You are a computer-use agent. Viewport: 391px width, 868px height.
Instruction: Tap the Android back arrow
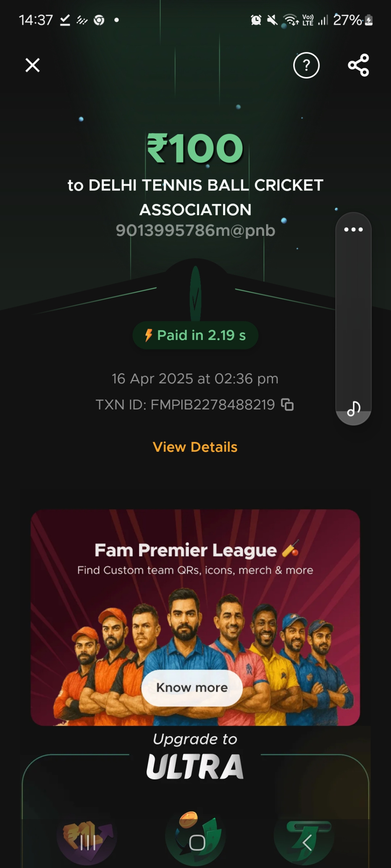[307, 842]
